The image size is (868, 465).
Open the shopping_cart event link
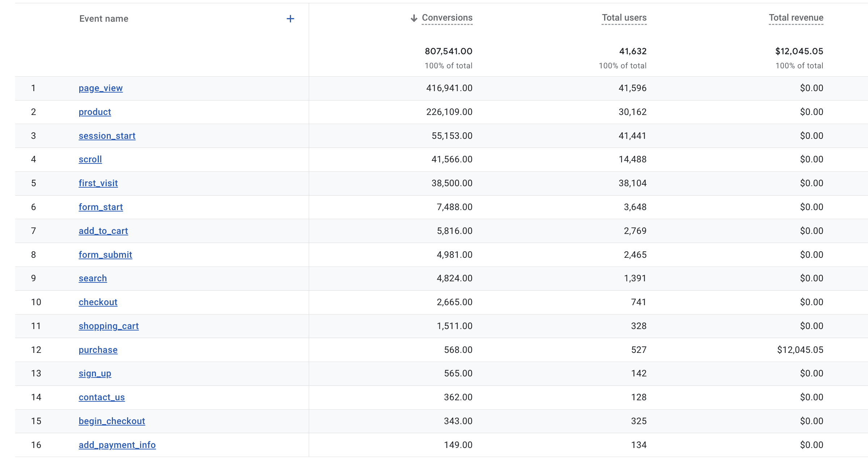pyautogui.click(x=109, y=326)
